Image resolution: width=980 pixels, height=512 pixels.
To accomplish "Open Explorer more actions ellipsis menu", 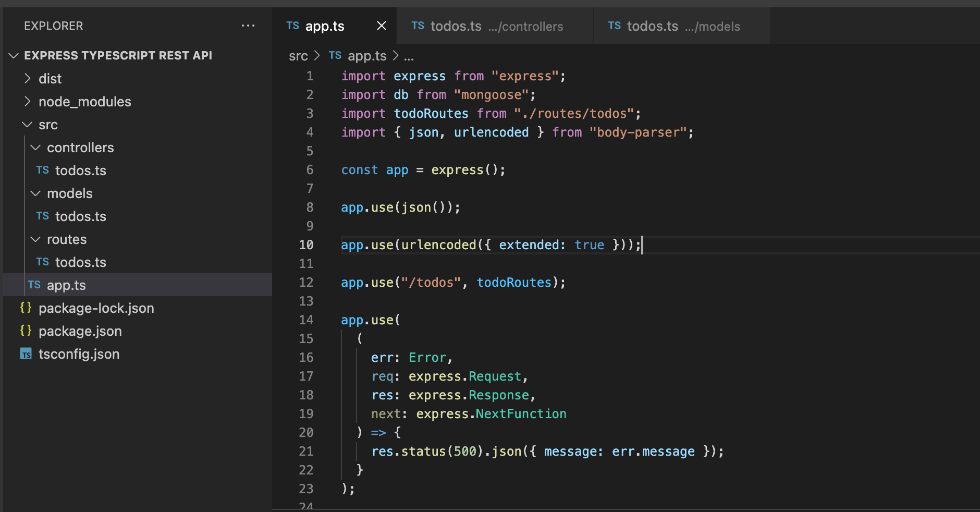I will tap(248, 26).
